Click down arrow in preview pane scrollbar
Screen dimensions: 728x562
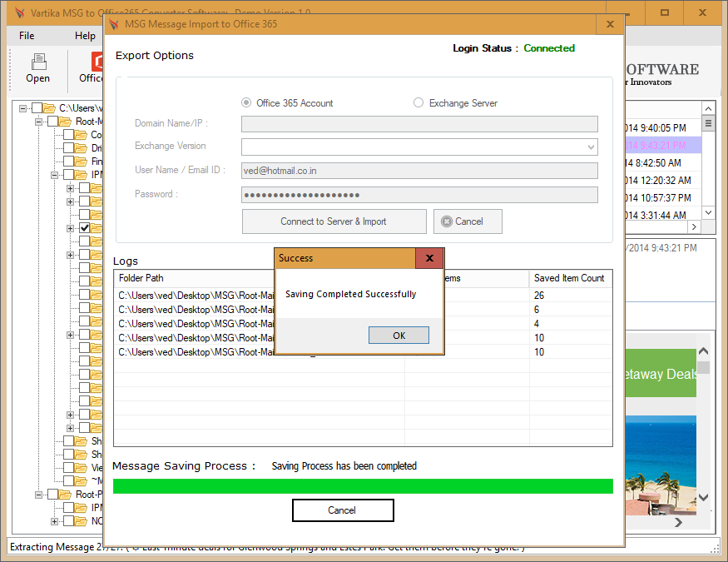coord(704,497)
